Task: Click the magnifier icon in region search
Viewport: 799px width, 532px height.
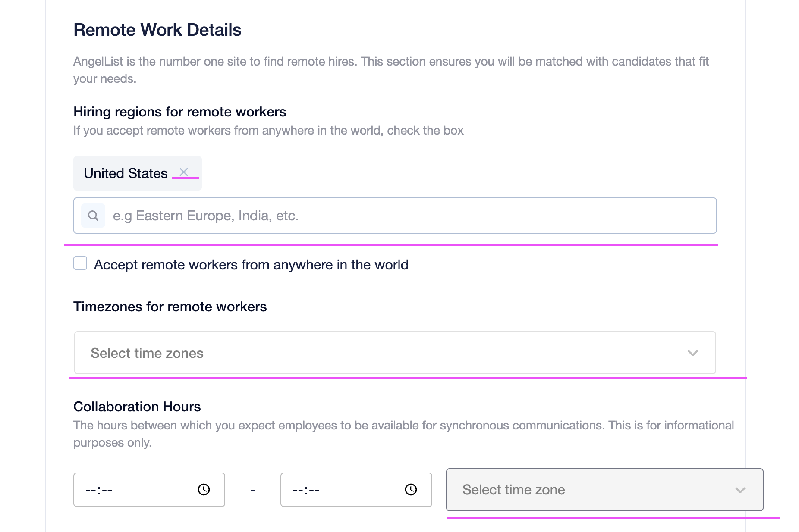Action: click(93, 216)
